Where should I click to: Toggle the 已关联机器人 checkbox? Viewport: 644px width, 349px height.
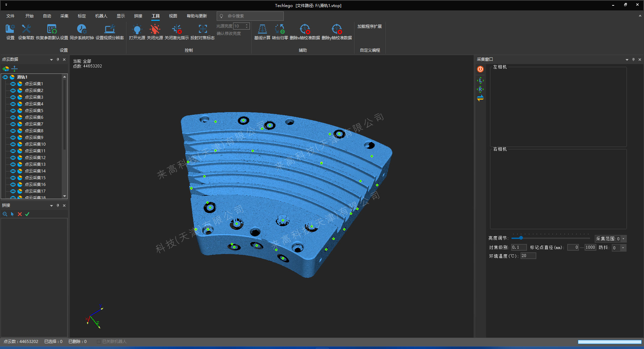[x=99, y=342]
